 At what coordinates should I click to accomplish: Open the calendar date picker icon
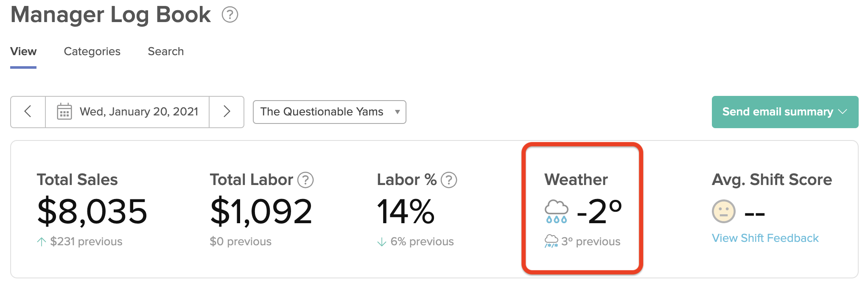coord(64,112)
